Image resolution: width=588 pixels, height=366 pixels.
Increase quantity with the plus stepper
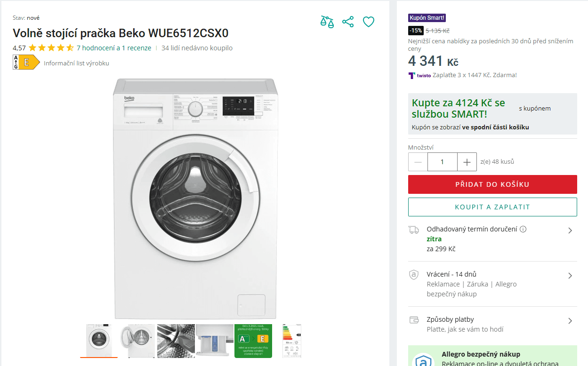pos(467,161)
